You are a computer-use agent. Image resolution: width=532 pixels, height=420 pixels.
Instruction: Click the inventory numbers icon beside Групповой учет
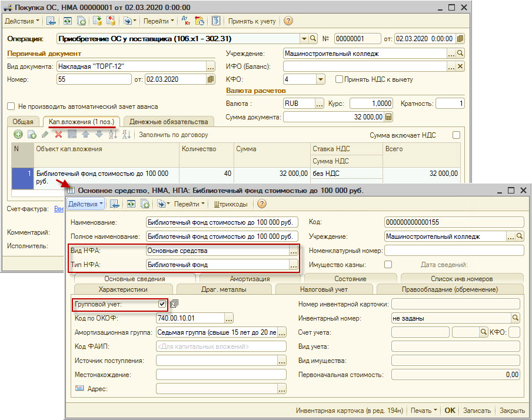[174, 304]
